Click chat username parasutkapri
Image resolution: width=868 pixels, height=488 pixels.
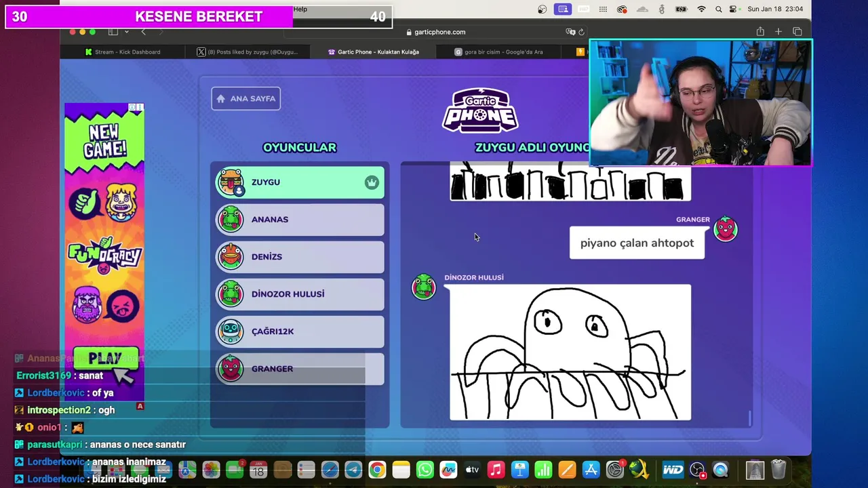pos(55,445)
